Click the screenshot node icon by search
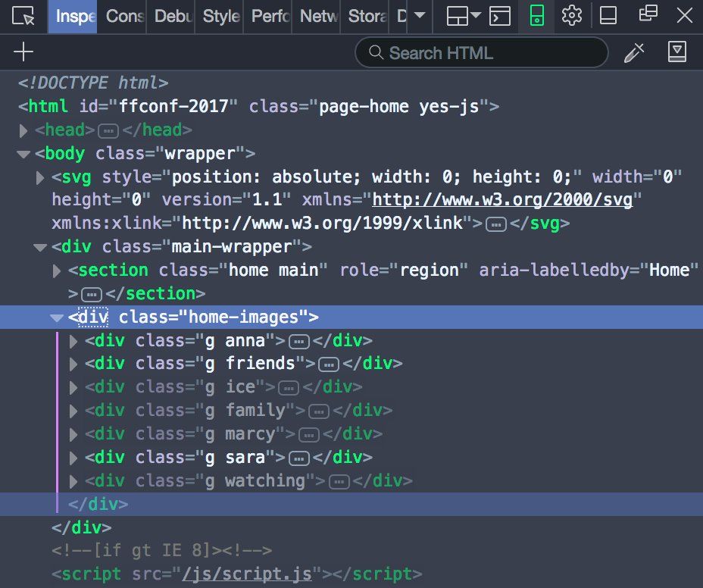This screenshot has width=703, height=588. [x=676, y=52]
